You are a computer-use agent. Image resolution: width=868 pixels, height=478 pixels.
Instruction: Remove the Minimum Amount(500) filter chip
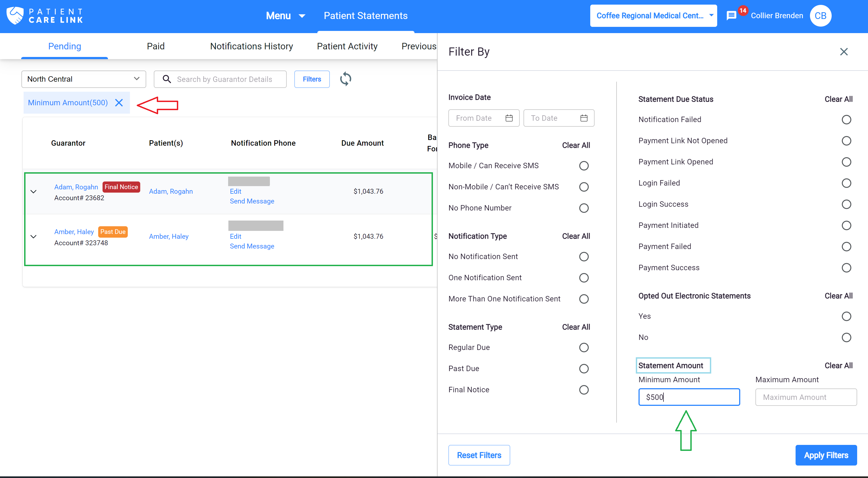coord(119,103)
